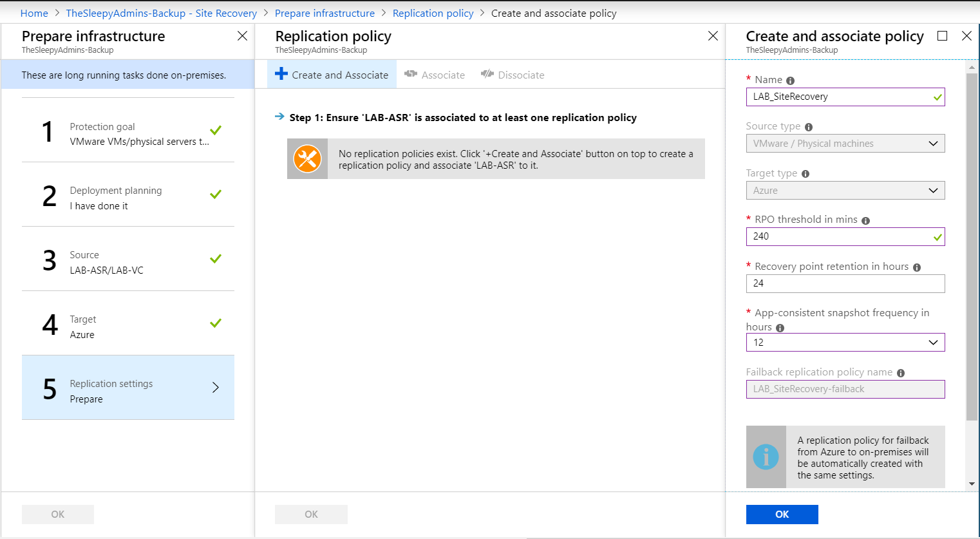Select step 5 Replication settings
The height and width of the screenshot is (539, 980).
tap(127, 388)
